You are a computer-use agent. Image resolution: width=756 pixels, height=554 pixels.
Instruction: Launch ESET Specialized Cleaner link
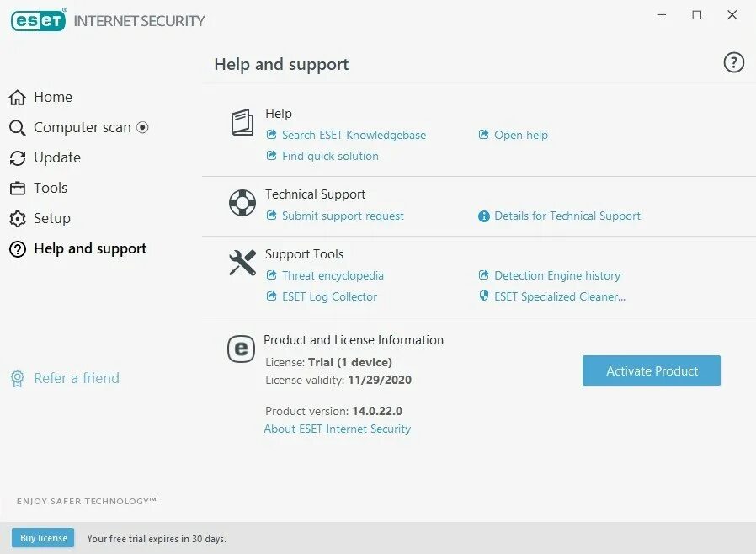(559, 296)
